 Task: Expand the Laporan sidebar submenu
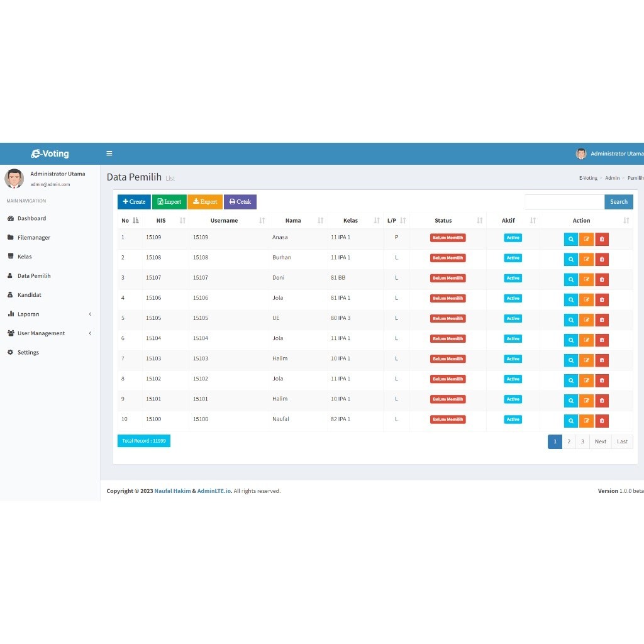tap(50, 314)
